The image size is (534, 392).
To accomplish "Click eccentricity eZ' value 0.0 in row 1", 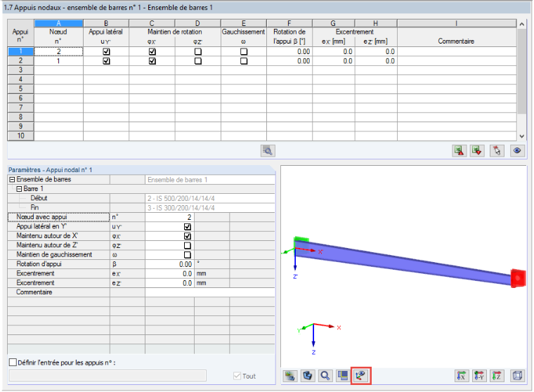I will (x=376, y=51).
